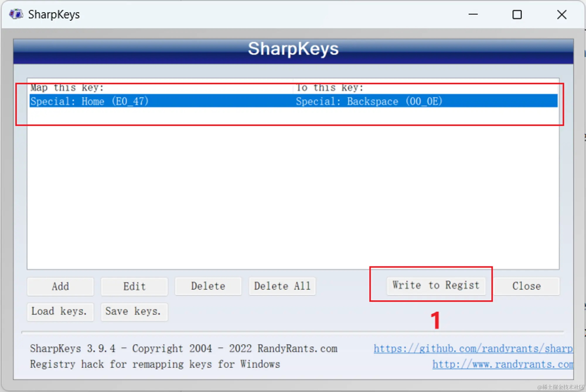The height and width of the screenshot is (392, 586).
Task: Click empty area of the mapping list
Action: 293,190
